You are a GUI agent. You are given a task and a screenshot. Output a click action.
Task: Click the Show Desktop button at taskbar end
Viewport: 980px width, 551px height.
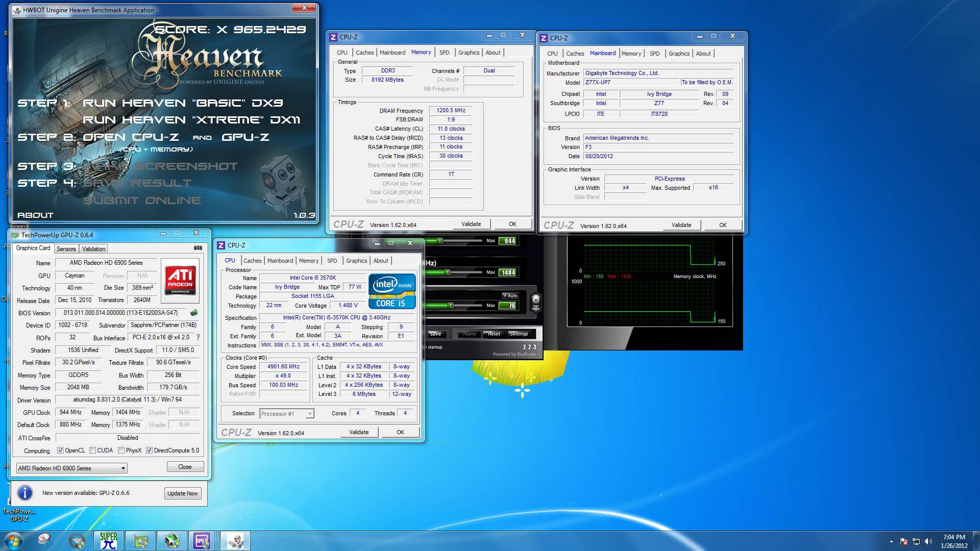pos(976,541)
